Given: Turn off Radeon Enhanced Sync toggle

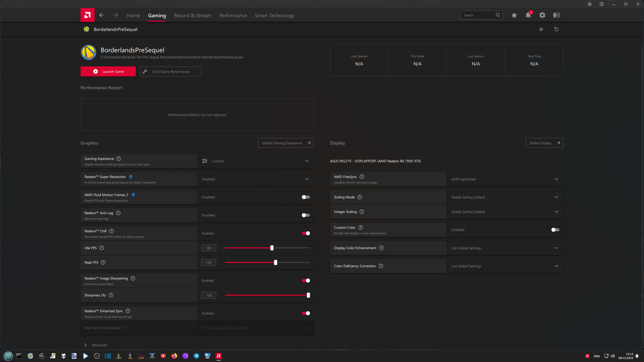Looking at the screenshot, I should point(306,313).
